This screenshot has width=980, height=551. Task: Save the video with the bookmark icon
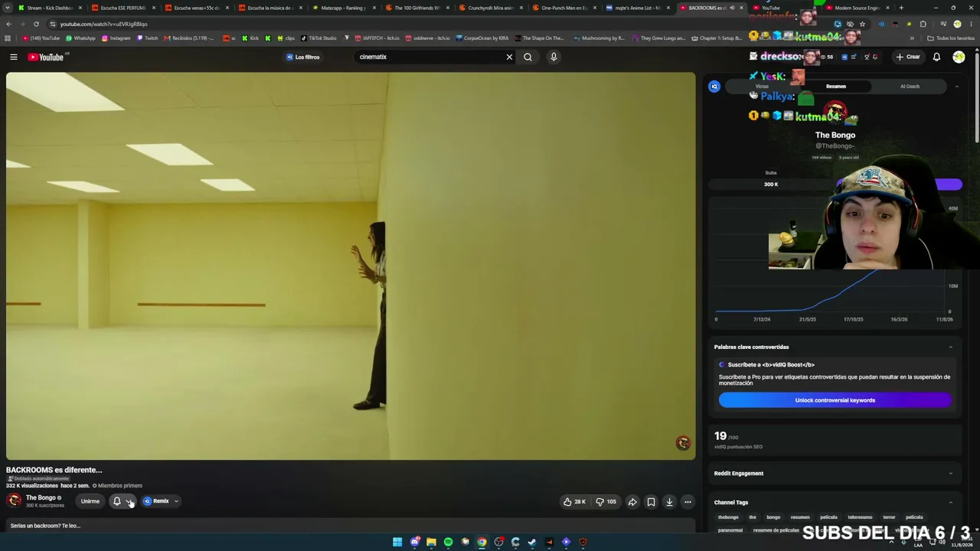pyautogui.click(x=651, y=501)
